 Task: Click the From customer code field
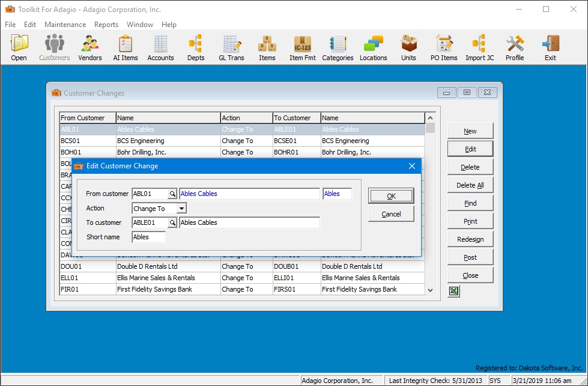(x=150, y=194)
